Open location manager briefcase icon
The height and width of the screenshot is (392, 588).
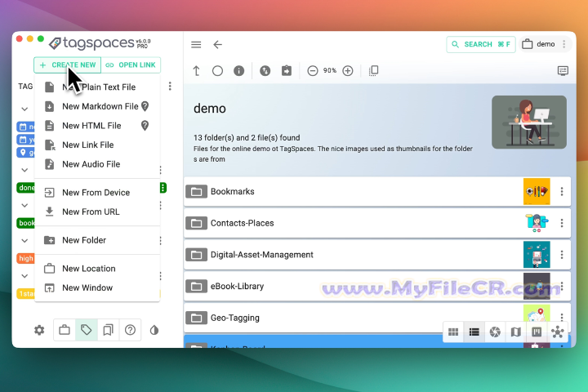tap(65, 330)
